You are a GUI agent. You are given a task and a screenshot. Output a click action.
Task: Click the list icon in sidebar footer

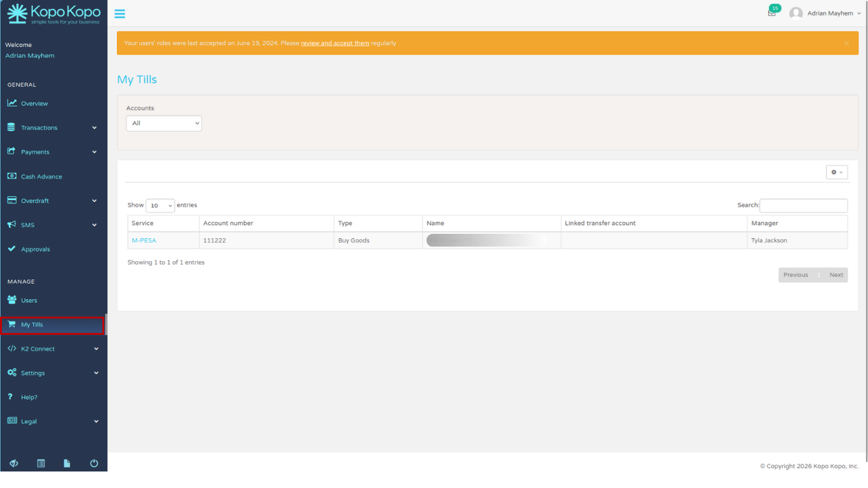click(41, 464)
